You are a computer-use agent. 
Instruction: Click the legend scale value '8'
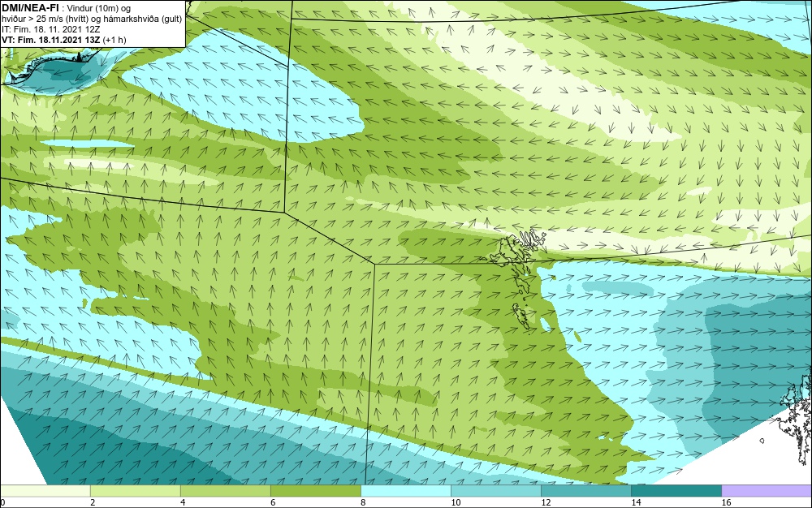point(363,502)
